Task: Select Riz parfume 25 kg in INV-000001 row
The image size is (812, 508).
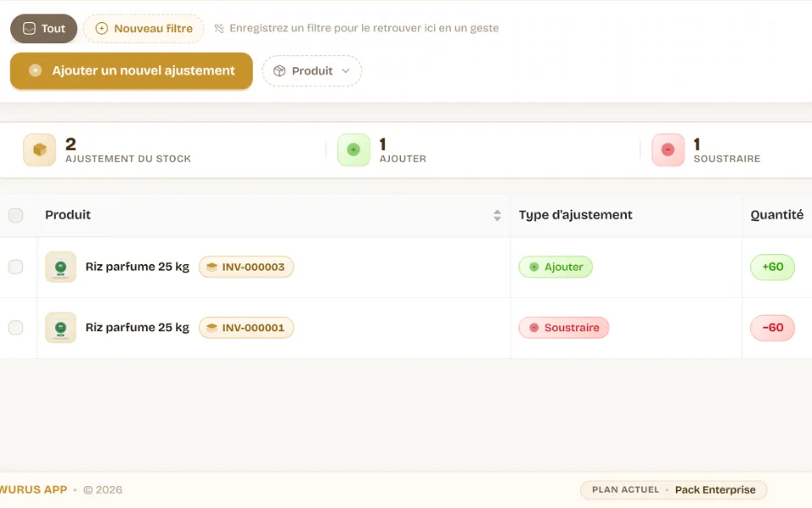Action: 137,328
